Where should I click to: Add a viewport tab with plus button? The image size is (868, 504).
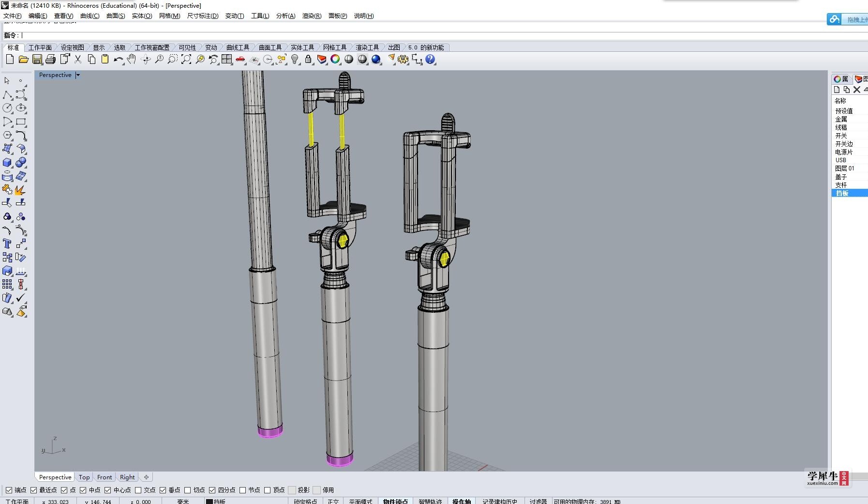[146, 477]
